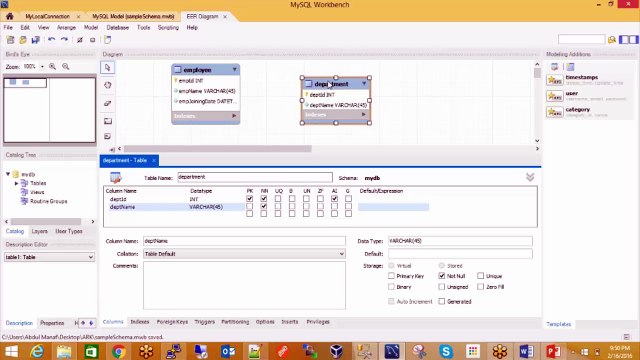Viewport: 640px width, 360px height.
Task: Click the Comments text area
Action: point(244,285)
